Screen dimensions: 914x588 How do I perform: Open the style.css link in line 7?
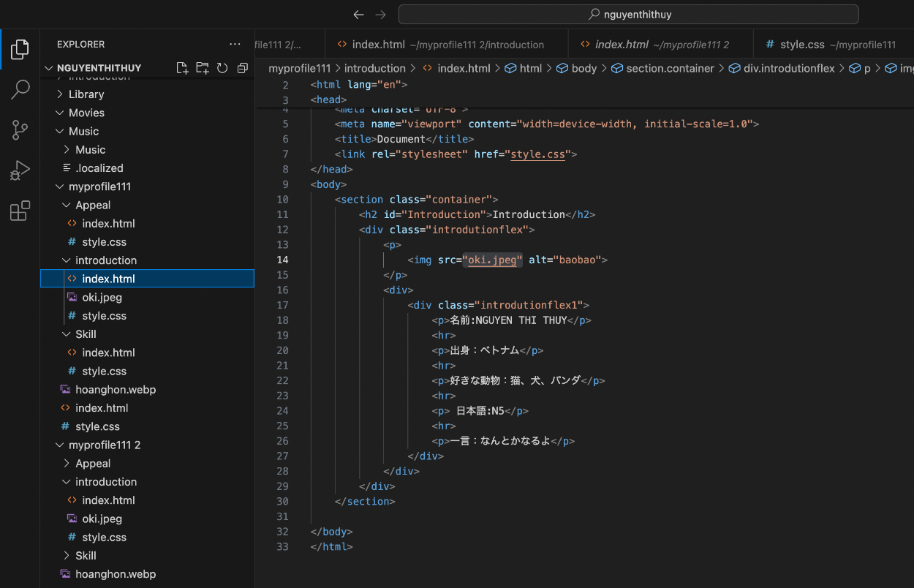[x=537, y=154]
